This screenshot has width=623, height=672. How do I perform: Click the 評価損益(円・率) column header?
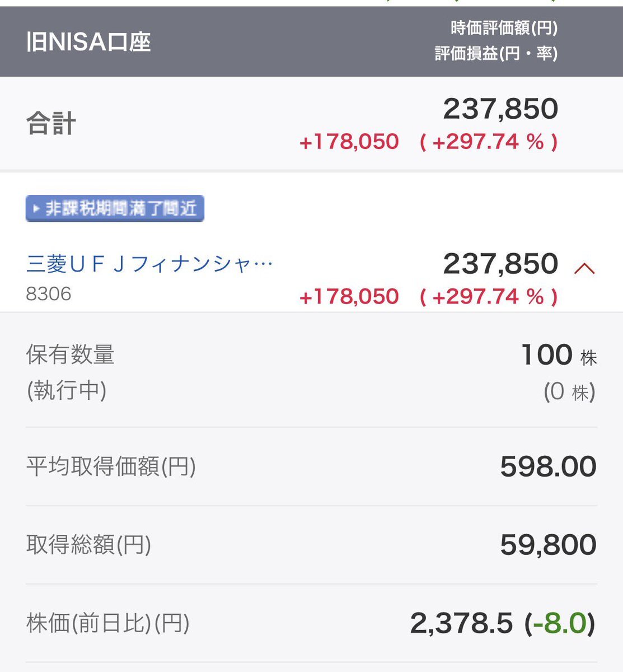(x=496, y=54)
